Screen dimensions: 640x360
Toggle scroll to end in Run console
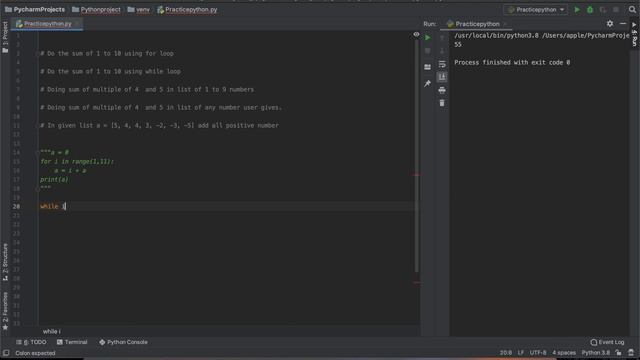tap(442, 77)
